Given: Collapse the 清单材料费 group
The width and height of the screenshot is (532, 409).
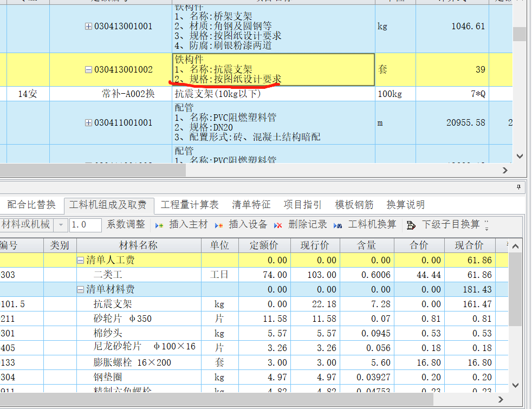Looking at the screenshot, I should 80,289.
